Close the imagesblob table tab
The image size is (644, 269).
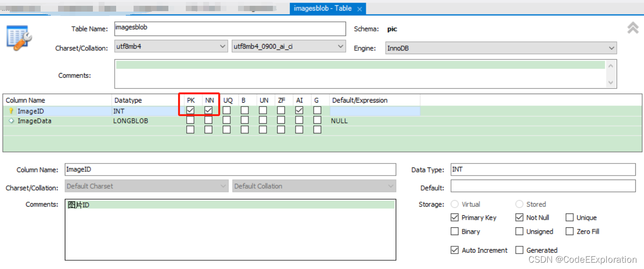[359, 9]
